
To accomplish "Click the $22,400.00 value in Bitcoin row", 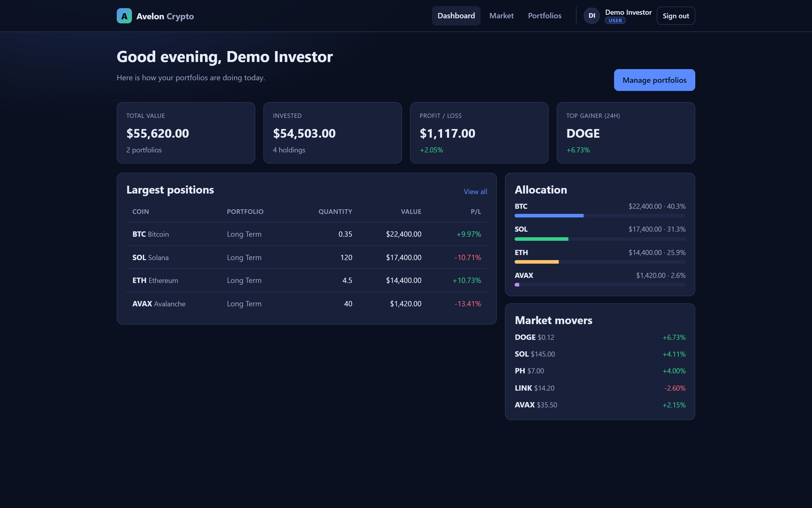I will (404, 234).
